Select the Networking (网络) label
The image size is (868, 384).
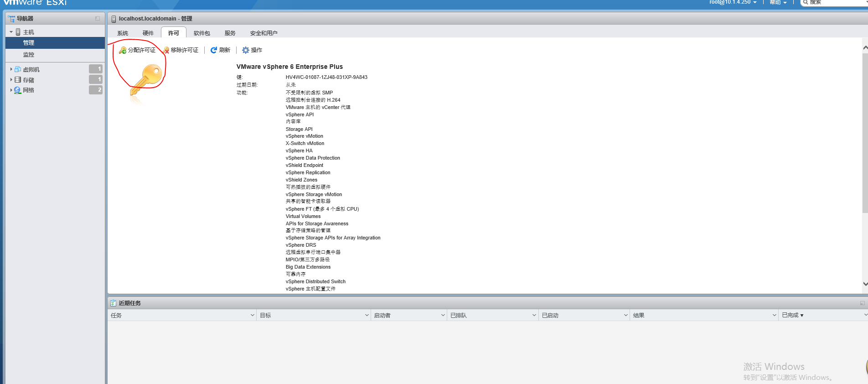(29, 90)
